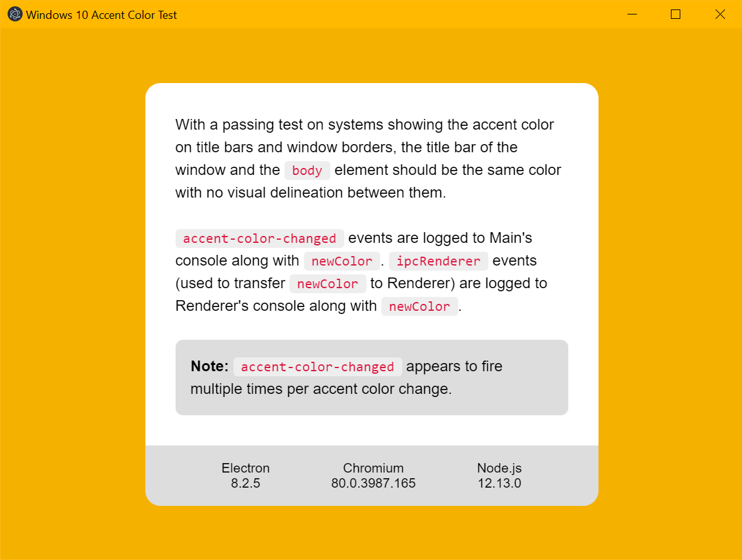Click the Chromium version 80.0.3987.165
Image resolution: width=742 pixels, height=560 pixels.
373,483
